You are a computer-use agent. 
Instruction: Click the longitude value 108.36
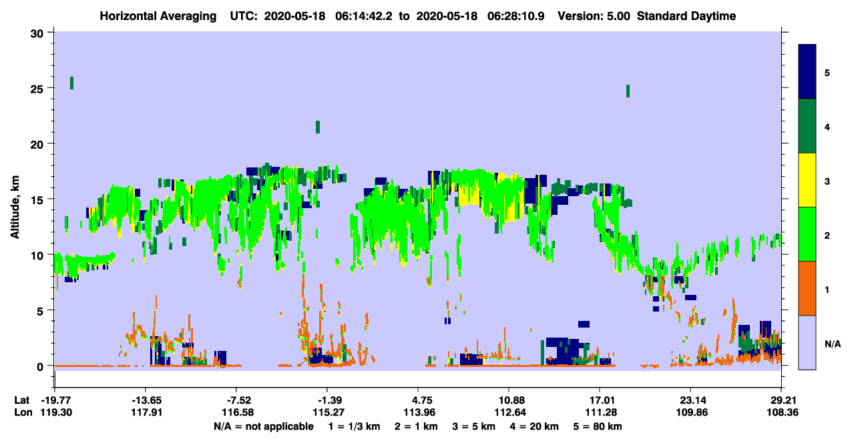pos(781,412)
